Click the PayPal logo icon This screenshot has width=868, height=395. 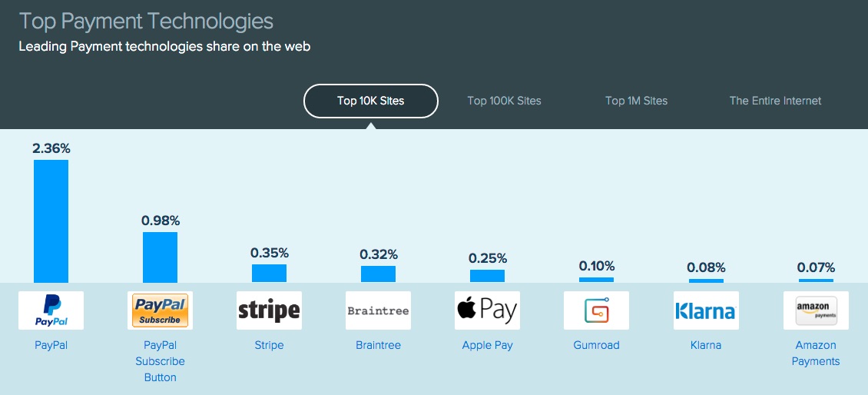pos(51,310)
